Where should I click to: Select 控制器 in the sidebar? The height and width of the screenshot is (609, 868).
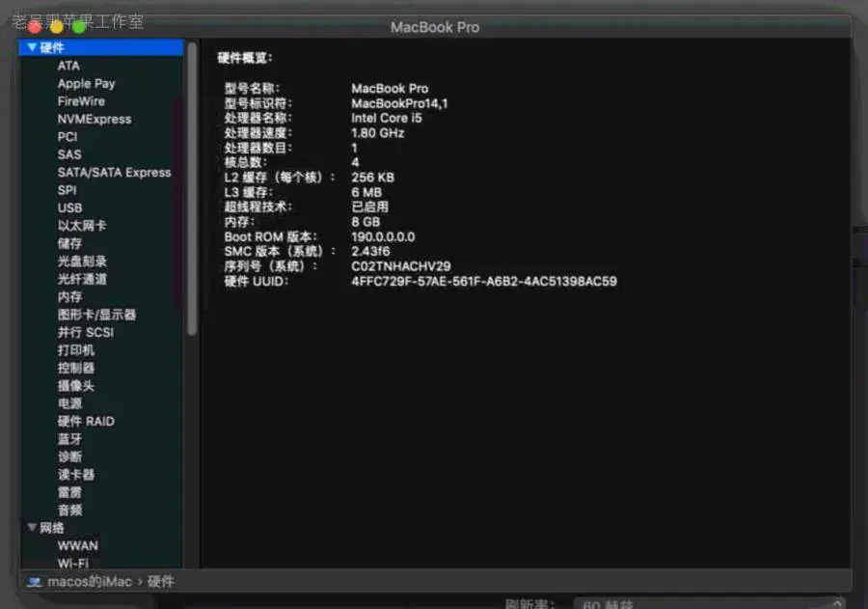[76, 368]
